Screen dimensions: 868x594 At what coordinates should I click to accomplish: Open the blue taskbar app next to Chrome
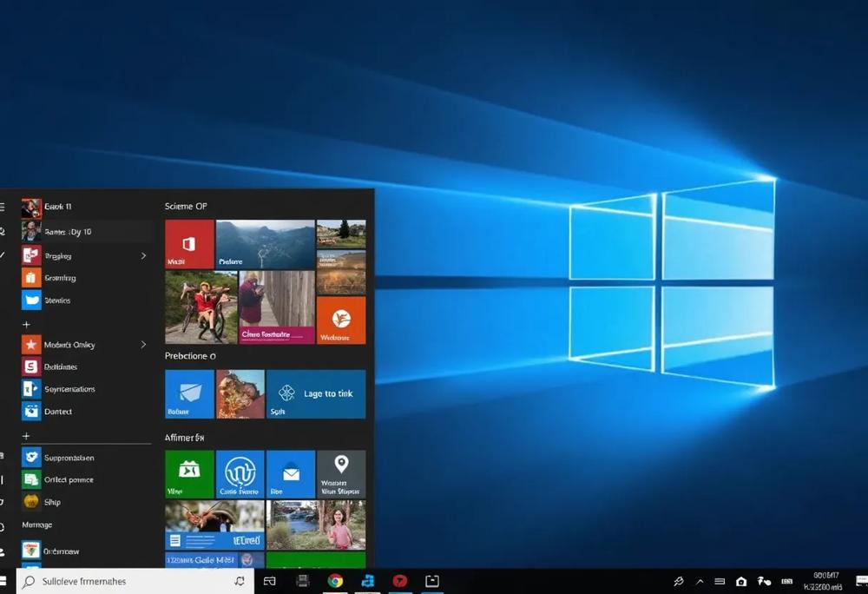pyautogui.click(x=367, y=581)
